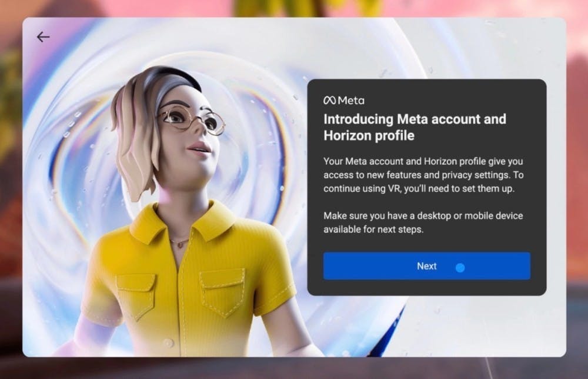Go back using the arrow icon

click(x=43, y=36)
